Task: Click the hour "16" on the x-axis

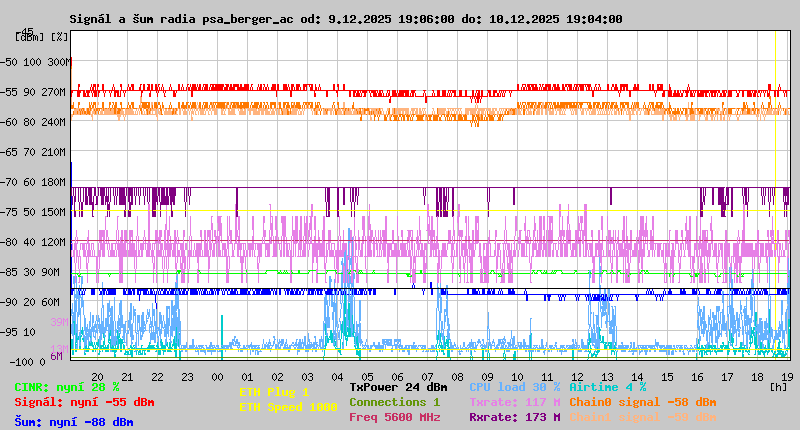Action: (x=697, y=377)
